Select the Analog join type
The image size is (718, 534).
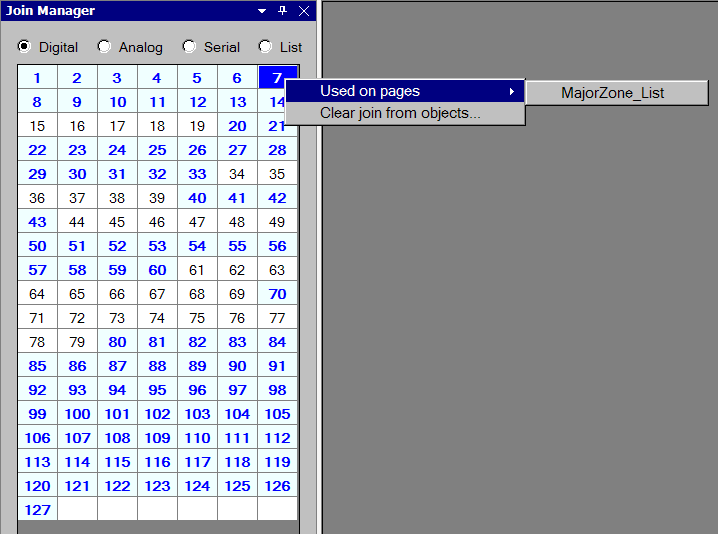[x=104, y=47]
